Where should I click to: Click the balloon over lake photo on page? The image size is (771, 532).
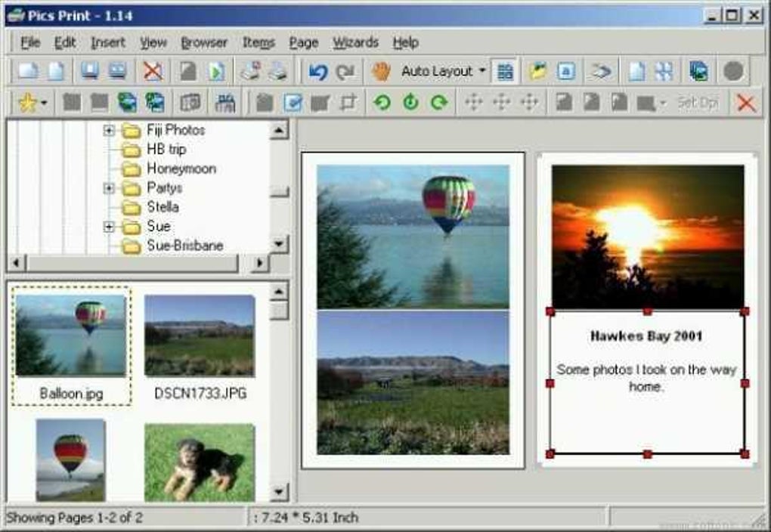click(x=413, y=237)
